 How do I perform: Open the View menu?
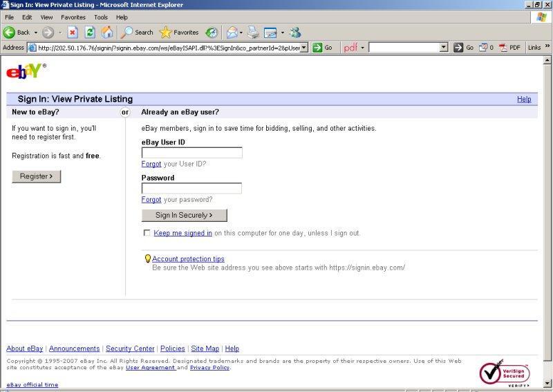46,17
